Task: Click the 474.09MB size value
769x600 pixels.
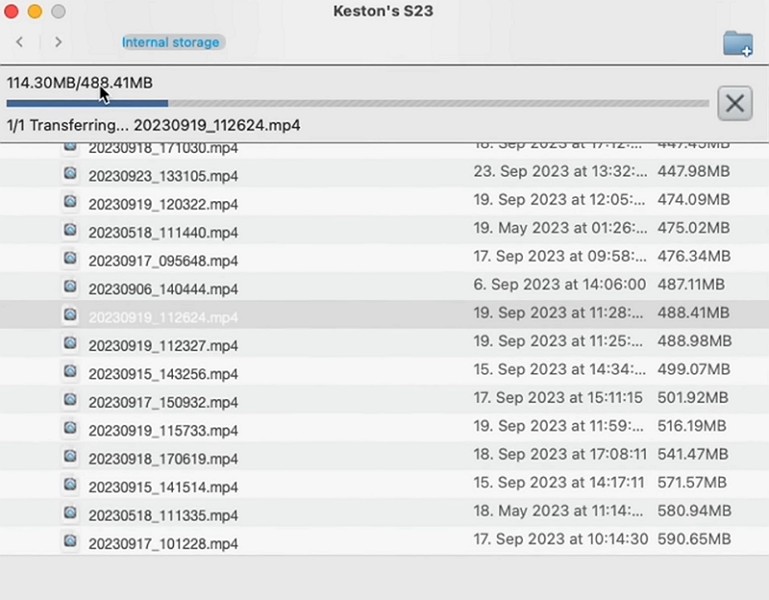Action: point(693,200)
